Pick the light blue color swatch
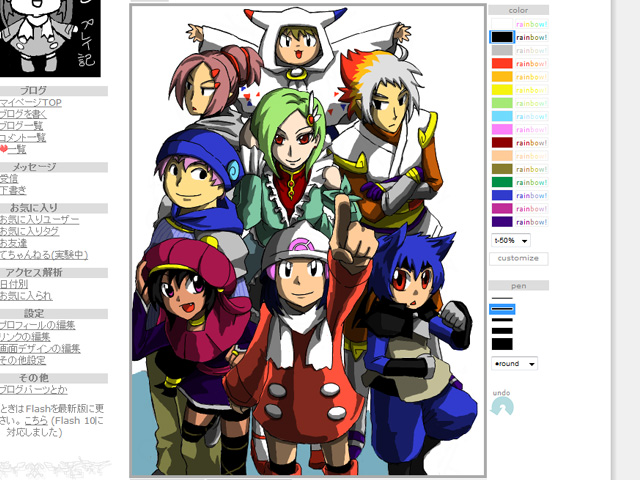Image resolution: width=640 pixels, height=480 pixels. click(502, 116)
